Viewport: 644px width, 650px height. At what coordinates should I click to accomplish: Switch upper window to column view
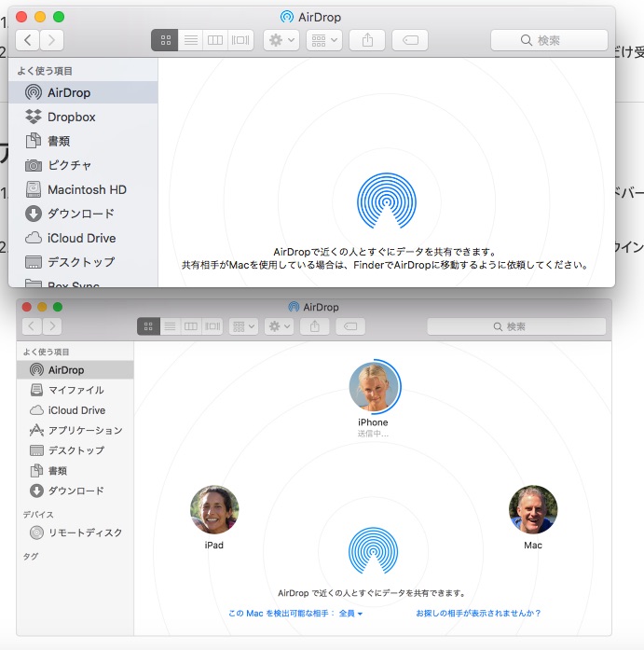click(x=215, y=40)
